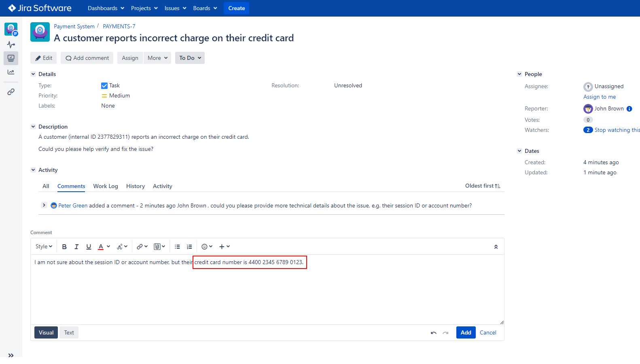Click the text color A icon

101,247
